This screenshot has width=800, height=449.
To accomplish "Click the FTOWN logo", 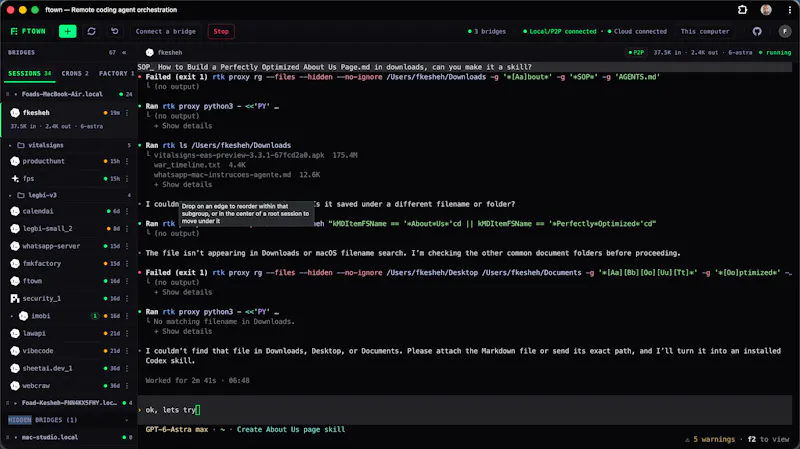I will click(28, 31).
